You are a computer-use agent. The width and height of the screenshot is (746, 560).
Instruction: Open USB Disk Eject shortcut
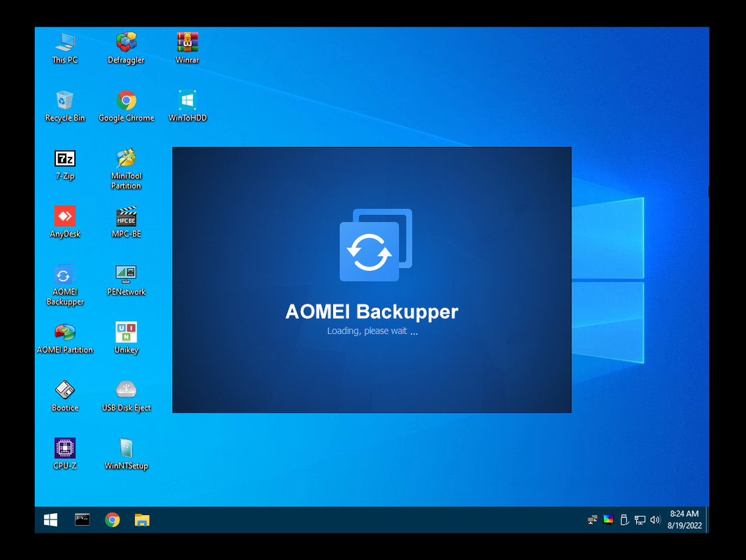[126, 396]
